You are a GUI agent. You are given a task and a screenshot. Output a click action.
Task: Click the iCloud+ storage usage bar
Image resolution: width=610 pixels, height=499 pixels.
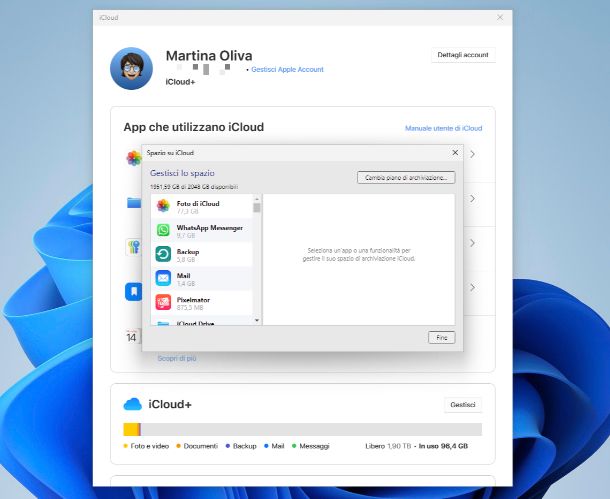[x=303, y=429]
